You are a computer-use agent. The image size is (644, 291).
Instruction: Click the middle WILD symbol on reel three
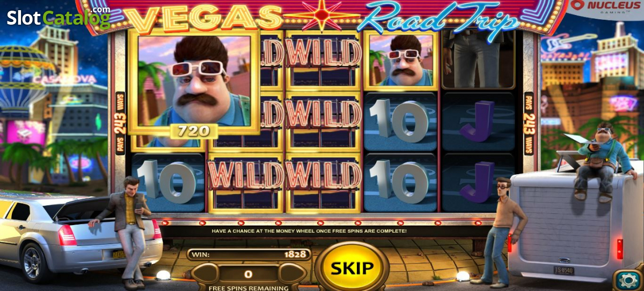pyautogui.click(x=323, y=121)
